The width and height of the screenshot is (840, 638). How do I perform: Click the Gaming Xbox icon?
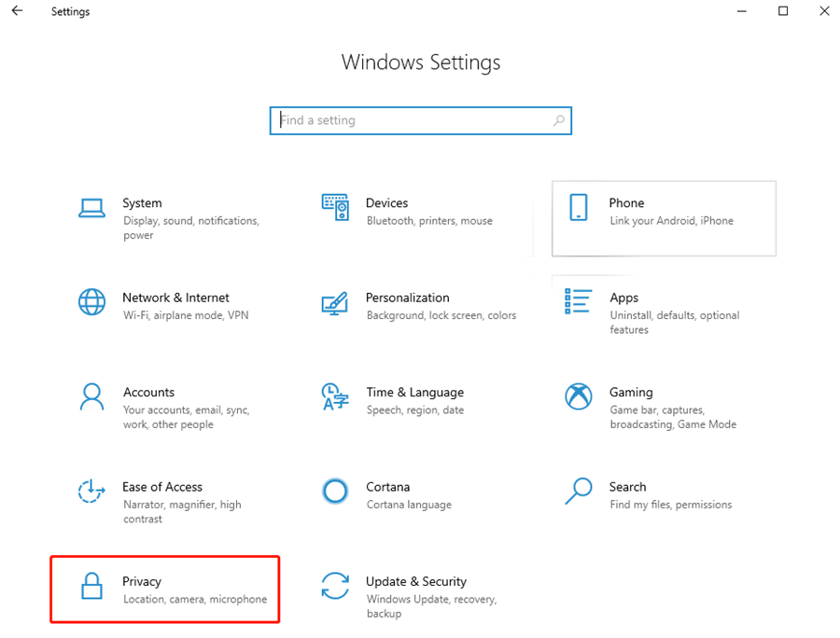[579, 396]
